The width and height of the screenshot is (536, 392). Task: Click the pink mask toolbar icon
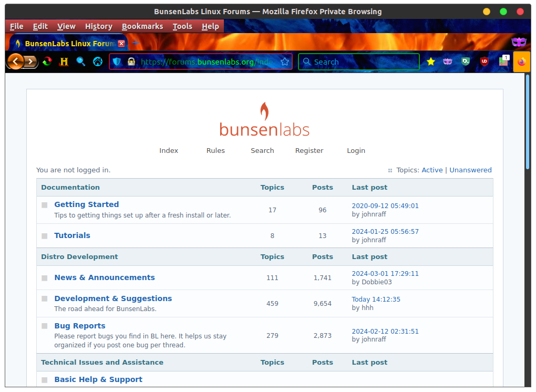pyautogui.click(x=448, y=61)
